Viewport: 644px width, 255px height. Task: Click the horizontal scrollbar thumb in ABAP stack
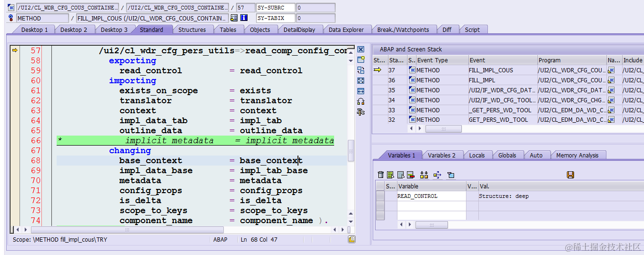click(443, 129)
